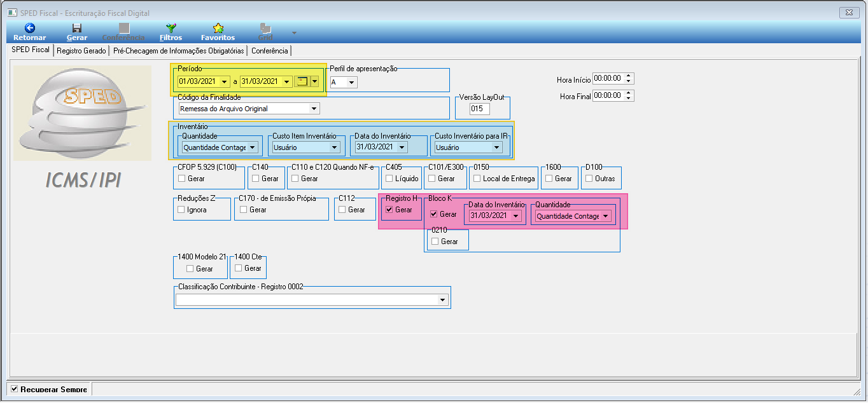Screen dimensions: 868x403
Task: Enable C405 Líquido checkbox
Action: pyautogui.click(x=389, y=179)
